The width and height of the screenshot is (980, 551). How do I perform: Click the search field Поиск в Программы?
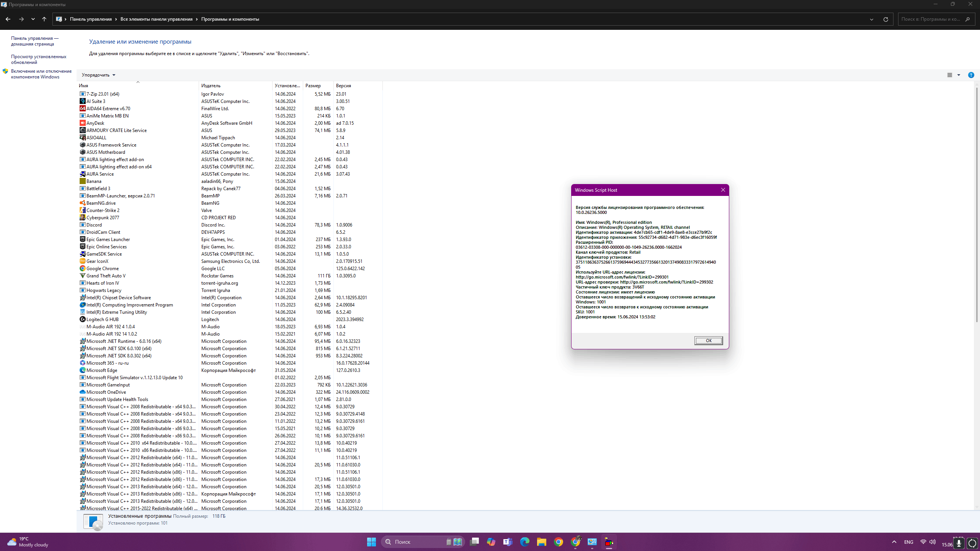pyautogui.click(x=930, y=19)
